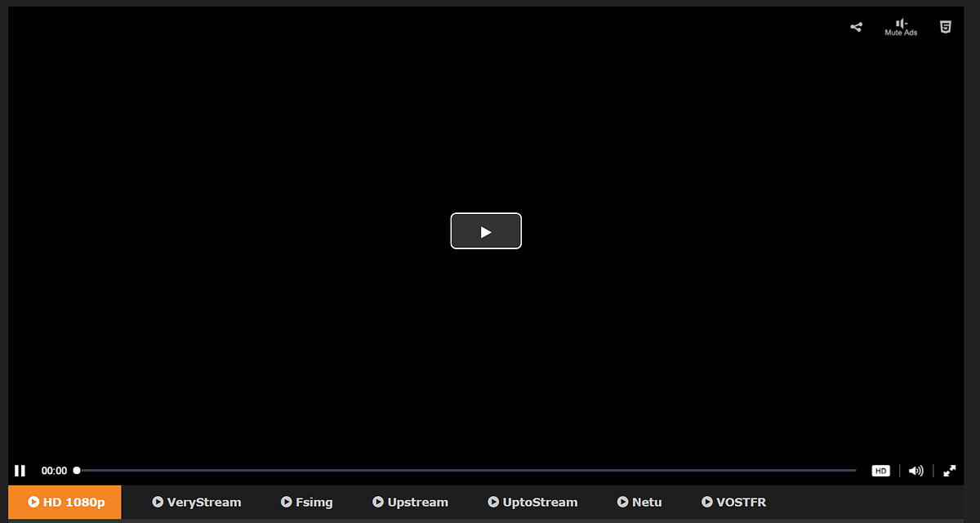The width and height of the screenshot is (980, 523).
Task: Switch to the Fsimg source
Action: pos(307,502)
